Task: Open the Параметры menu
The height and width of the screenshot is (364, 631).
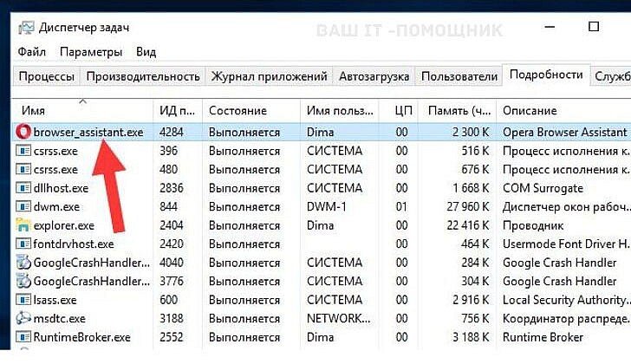Action: 91,52
